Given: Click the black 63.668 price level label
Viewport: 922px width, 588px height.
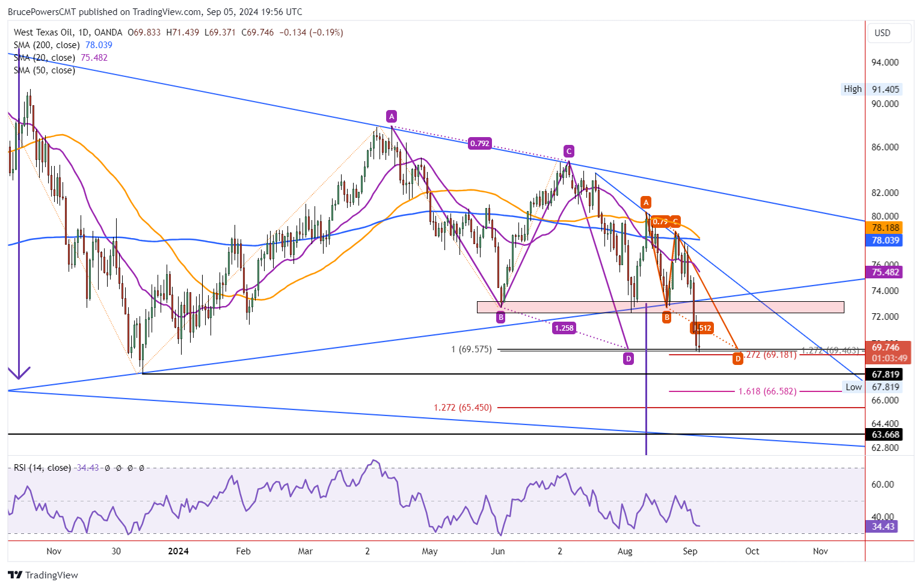Looking at the screenshot, I should coord(885,435).
